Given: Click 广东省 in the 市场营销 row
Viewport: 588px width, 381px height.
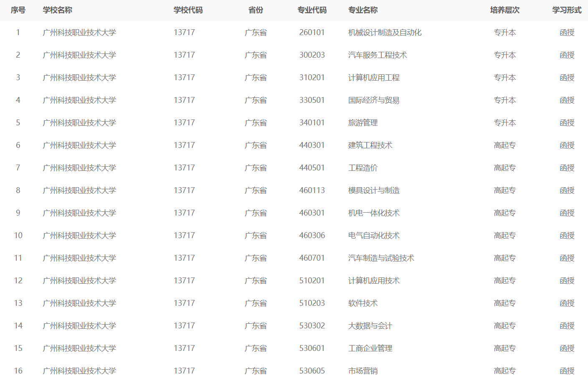Looking at the screenshot, I should (256, 371).
